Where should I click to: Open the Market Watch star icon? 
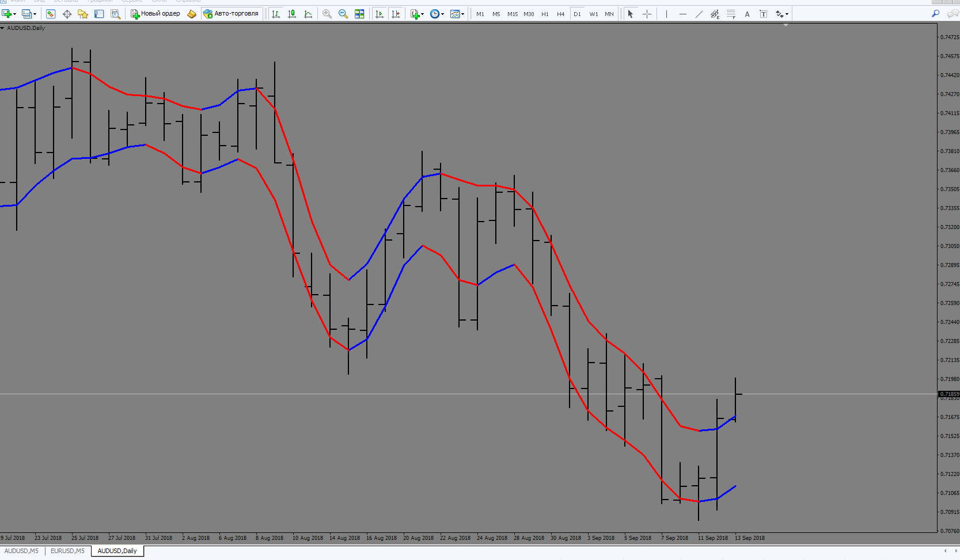point(83,14)
